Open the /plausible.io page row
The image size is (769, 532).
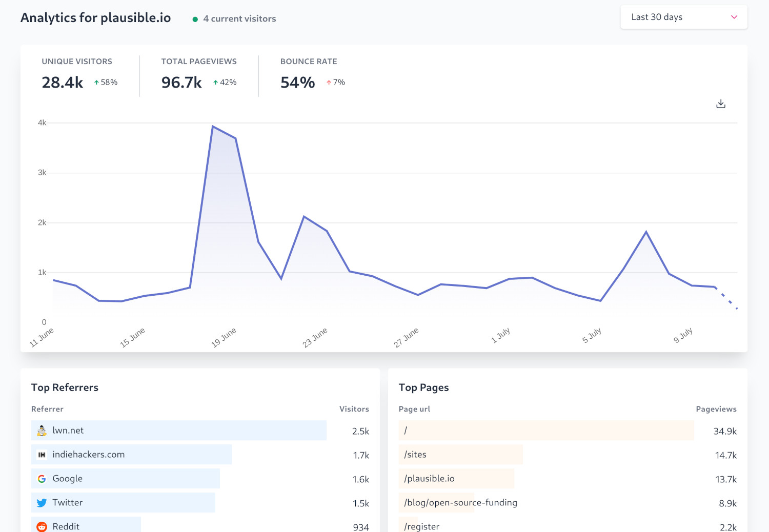(568, 479)
